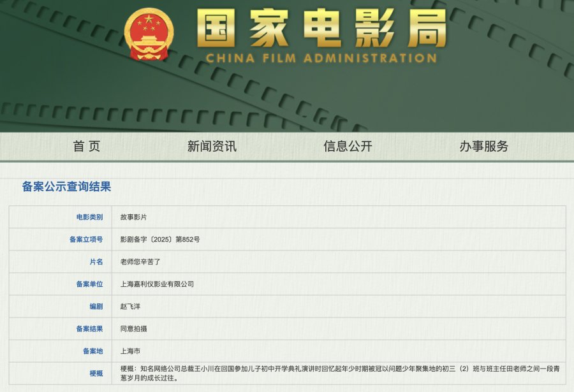
Task: Click the synopsis paragraph about 王小川
Action: (x=340, y=374)
